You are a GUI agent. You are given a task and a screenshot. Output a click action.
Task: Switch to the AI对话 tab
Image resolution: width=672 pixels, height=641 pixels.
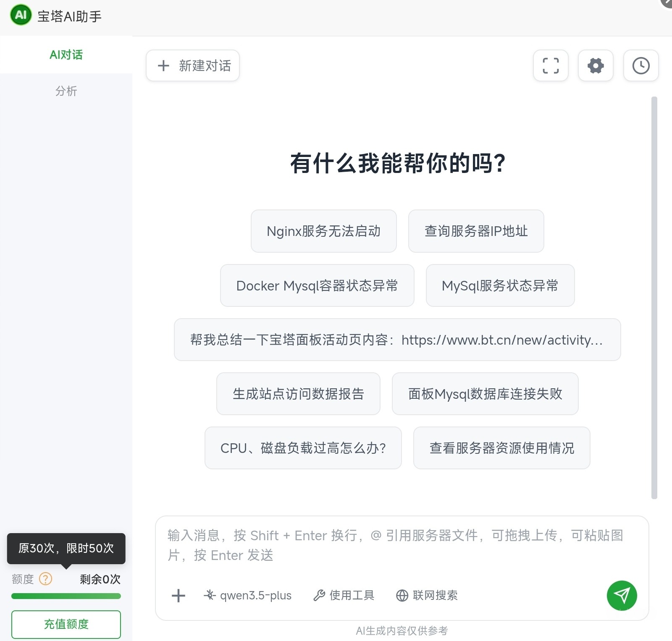[x=66, y=55]
